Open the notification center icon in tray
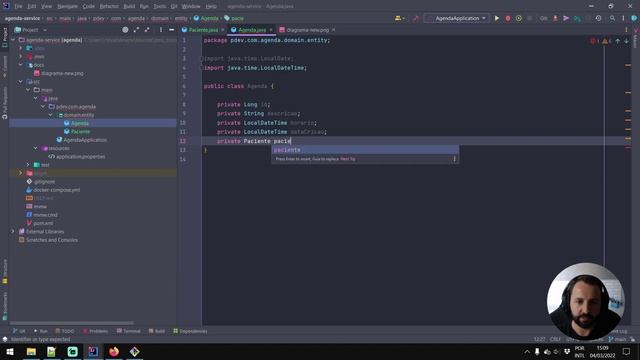640x360 pixels. [x=626, y=351]
